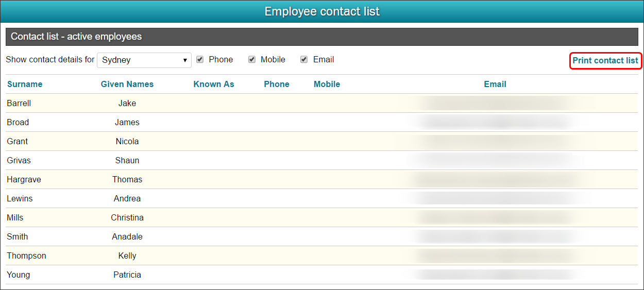Select the Lewins Andrea row
Screen dimensions: 644x290
(322, 198)
